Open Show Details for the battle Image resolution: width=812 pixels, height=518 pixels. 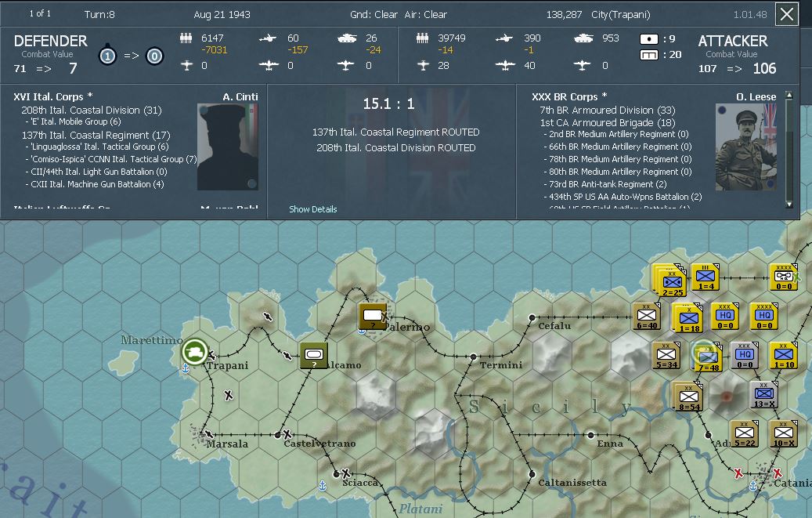coord(312,209)
